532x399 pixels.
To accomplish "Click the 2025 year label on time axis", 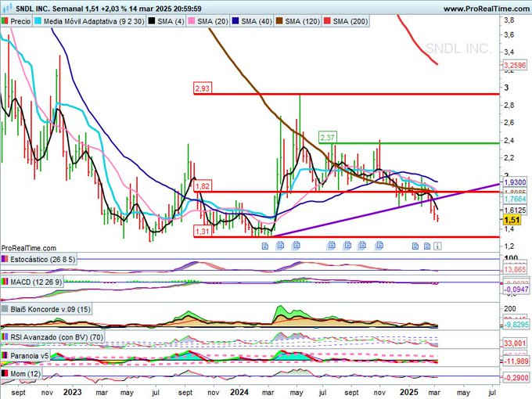I will (409, 393).
